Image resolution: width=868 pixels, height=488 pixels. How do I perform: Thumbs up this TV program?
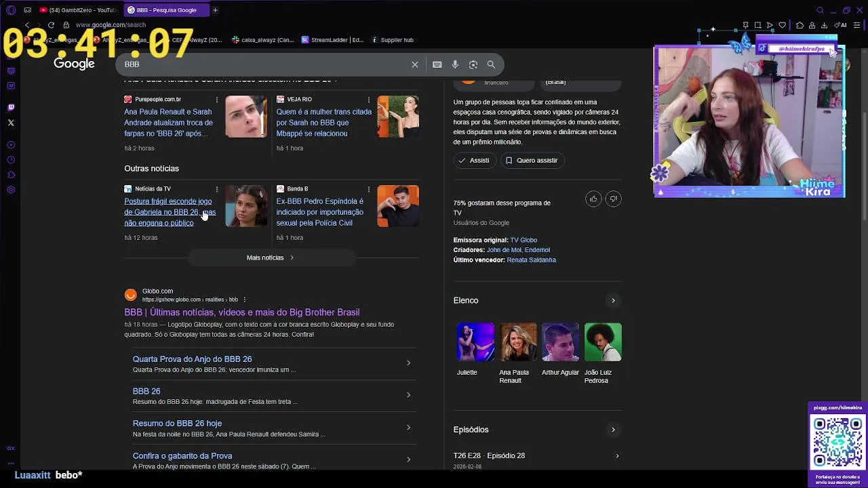point(593,199)
